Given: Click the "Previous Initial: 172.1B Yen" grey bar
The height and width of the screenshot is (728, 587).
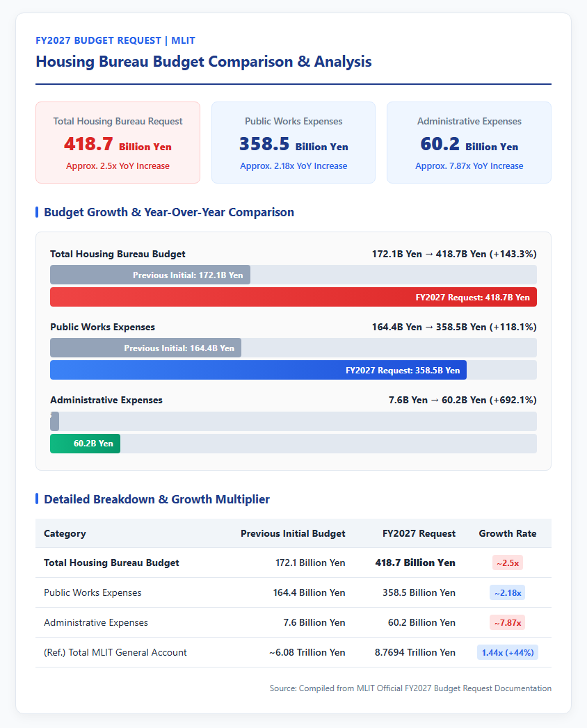Looking at the screenshot, I should 150,275.
